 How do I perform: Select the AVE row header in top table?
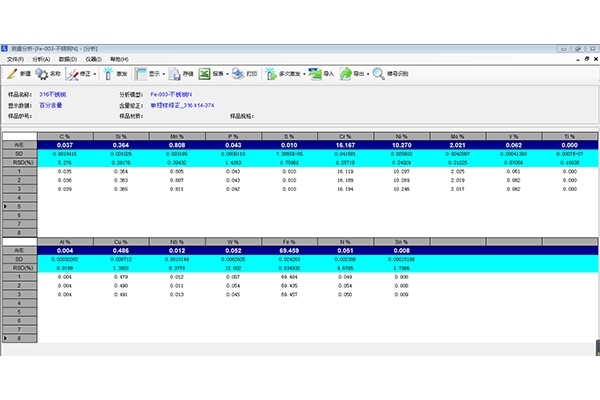[x=17, y=144]
